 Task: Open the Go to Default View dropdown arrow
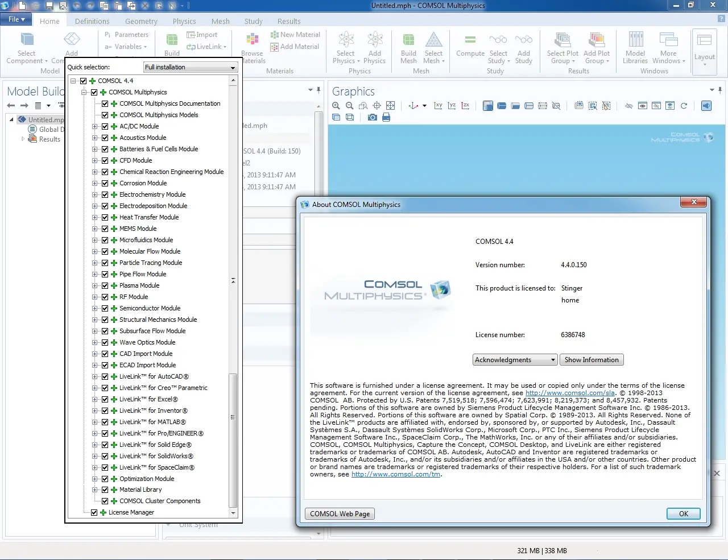pyautogui.click(x=424, y=106)
